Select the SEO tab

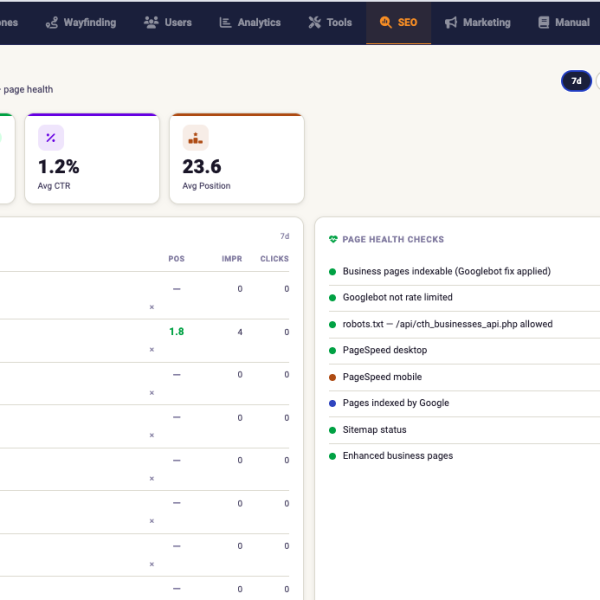point(398,23)
